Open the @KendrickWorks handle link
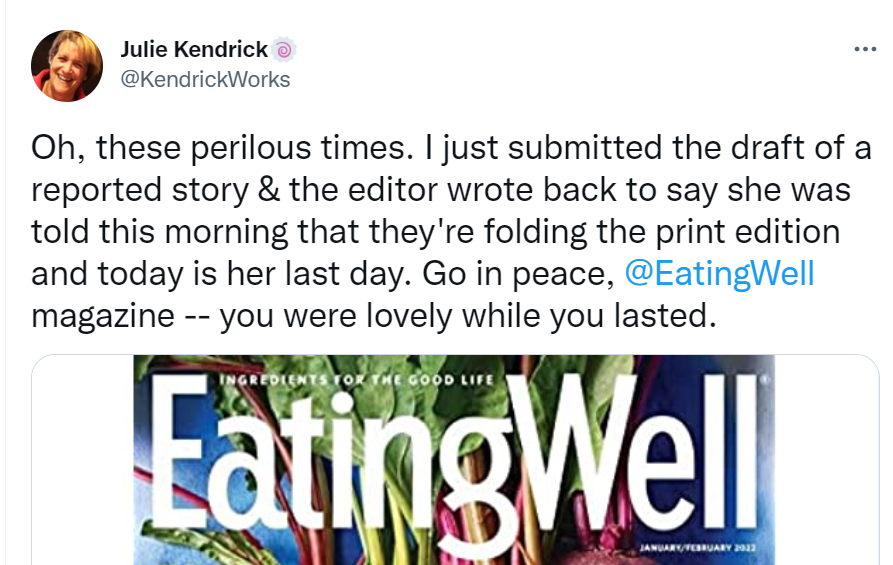 click(x=205, y=80)
